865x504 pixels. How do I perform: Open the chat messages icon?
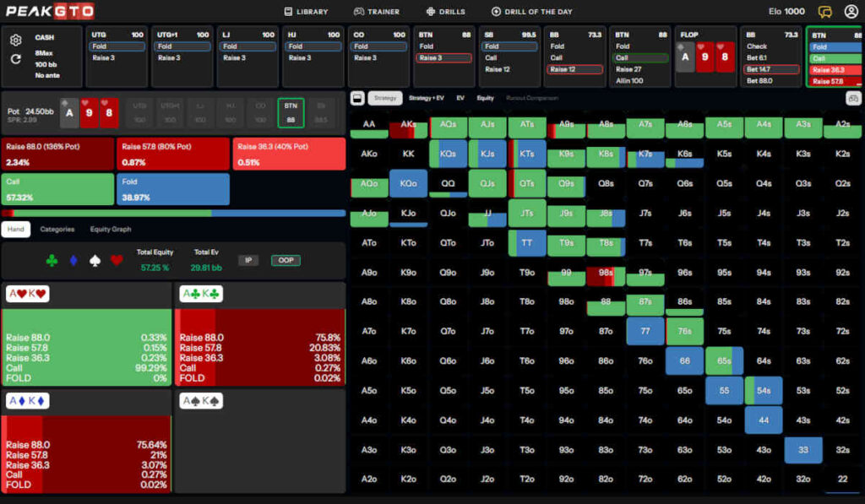click(x=825, y=12)
